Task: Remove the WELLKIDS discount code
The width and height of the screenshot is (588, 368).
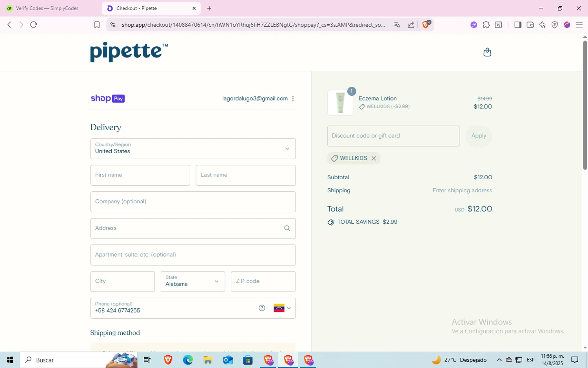Action: (x=374, y=158)
